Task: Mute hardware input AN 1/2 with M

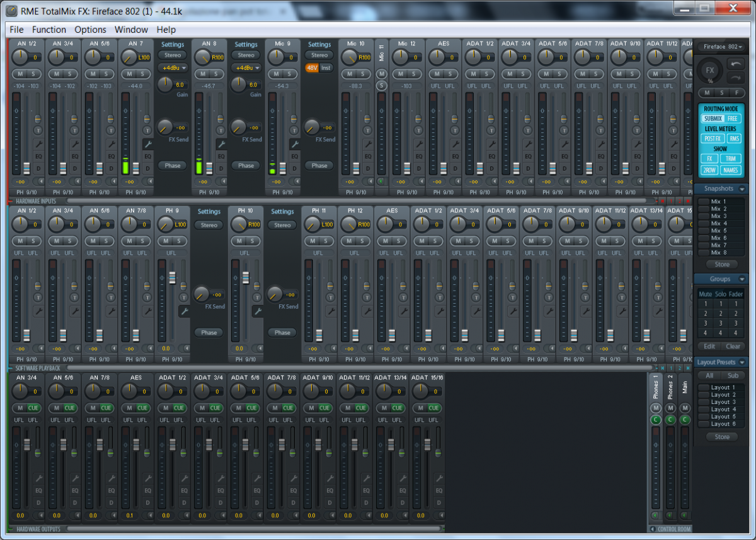Action: click(20, 74)
